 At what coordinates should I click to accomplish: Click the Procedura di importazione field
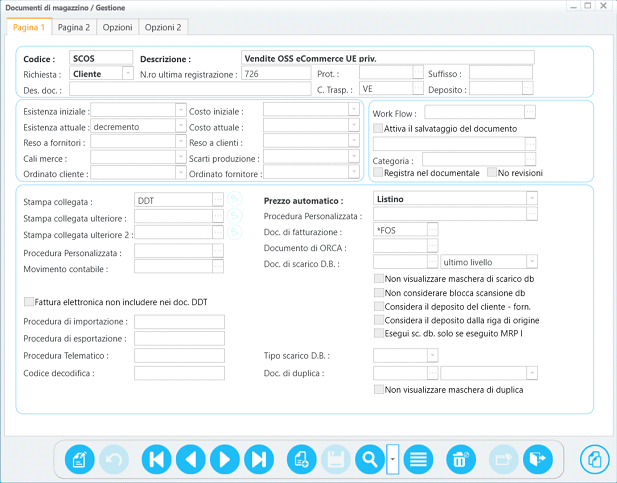pyautogui.click(x=179, y=322)
